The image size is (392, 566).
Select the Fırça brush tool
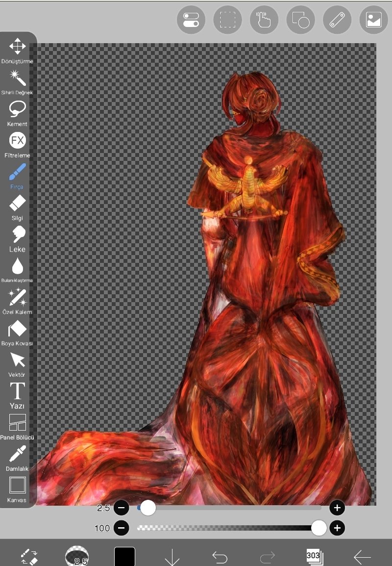pyautogui.click(x=17, y=177)
